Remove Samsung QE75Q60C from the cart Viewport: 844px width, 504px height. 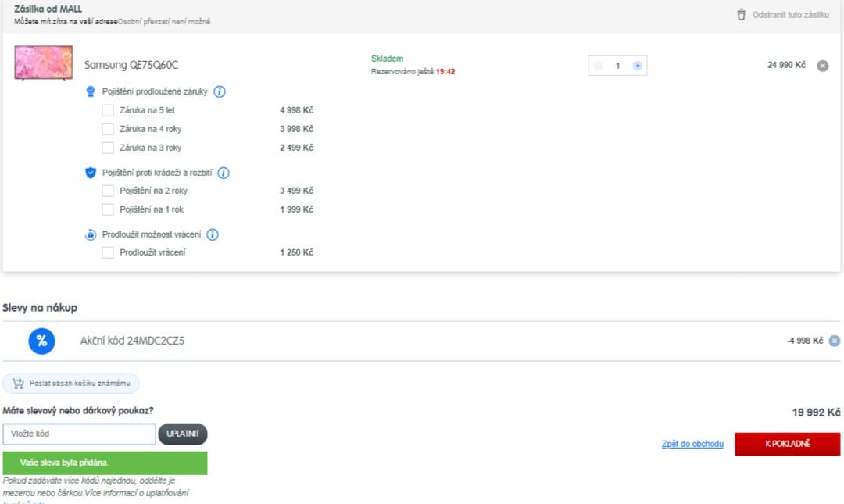822,66
